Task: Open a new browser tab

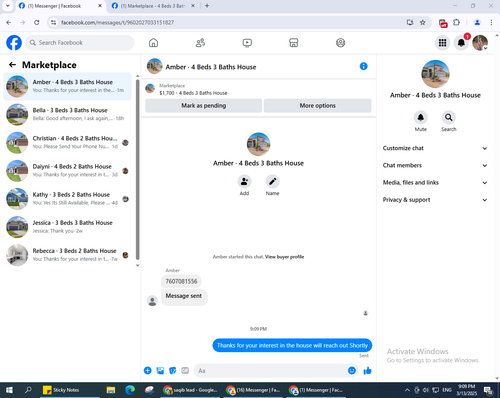Action: pos(207,6)
